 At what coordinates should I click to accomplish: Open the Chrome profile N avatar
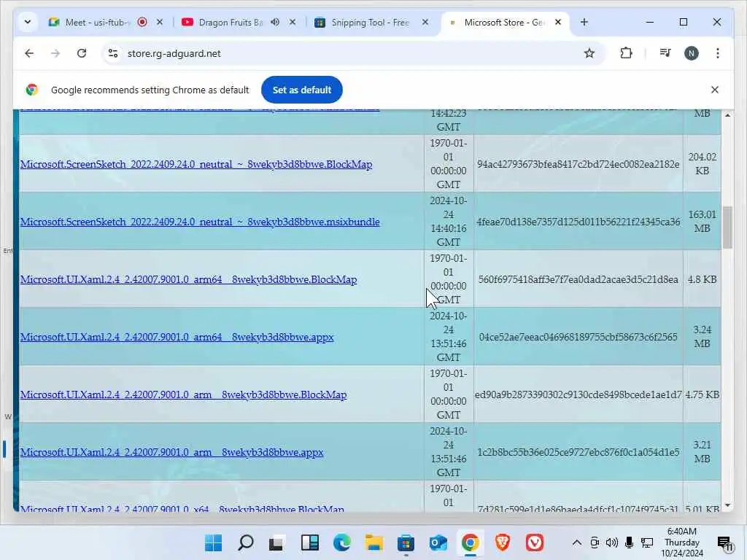tap(692, 53)
